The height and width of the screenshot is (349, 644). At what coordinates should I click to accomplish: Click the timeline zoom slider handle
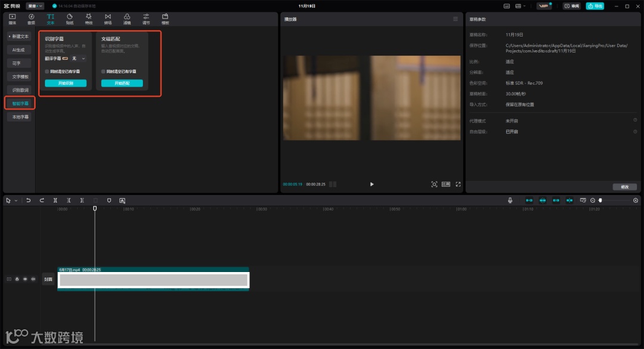click(x=600, y=200)
